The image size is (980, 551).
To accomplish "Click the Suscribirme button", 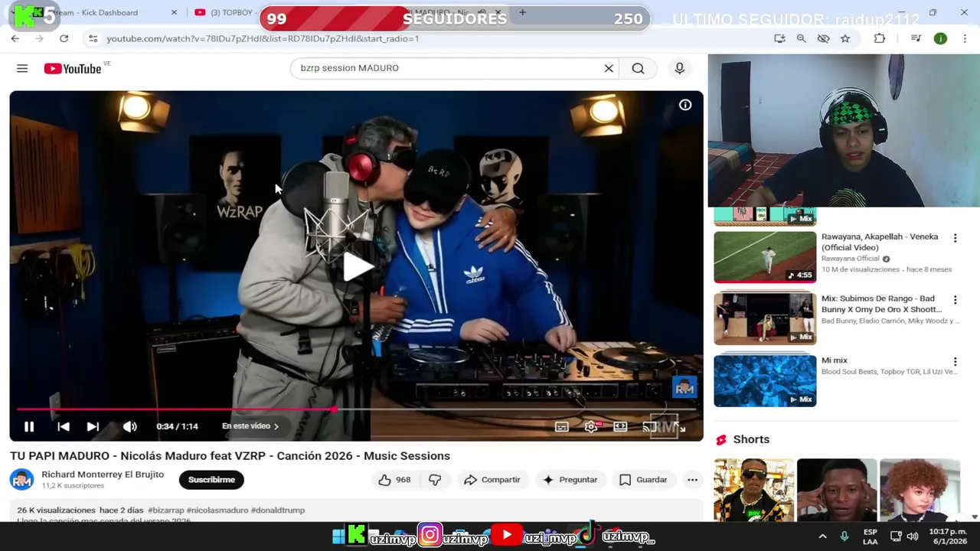I will point(211,480).
